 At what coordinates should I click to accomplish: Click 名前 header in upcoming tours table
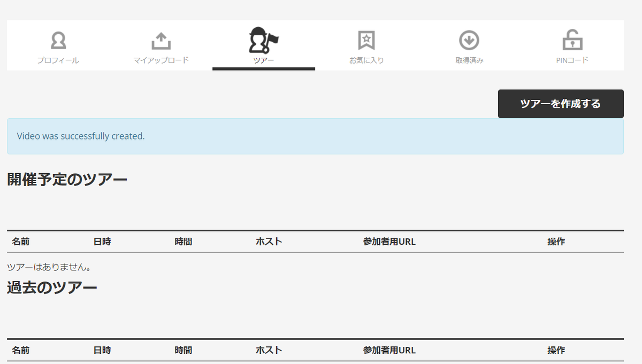coord(20,242)
